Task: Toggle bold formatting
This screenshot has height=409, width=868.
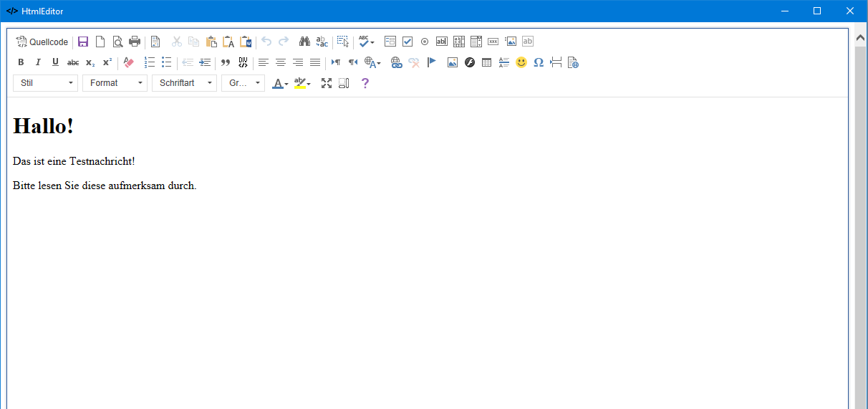Action: [21, 62]
